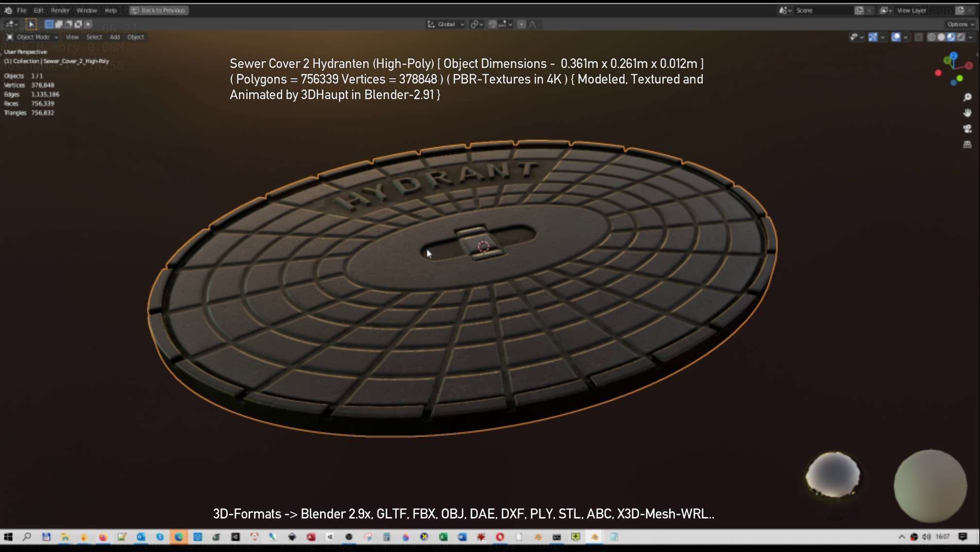Show hidden system tray icons arrow
Viewport: 980px width, 552px height.
click(902, 537)
